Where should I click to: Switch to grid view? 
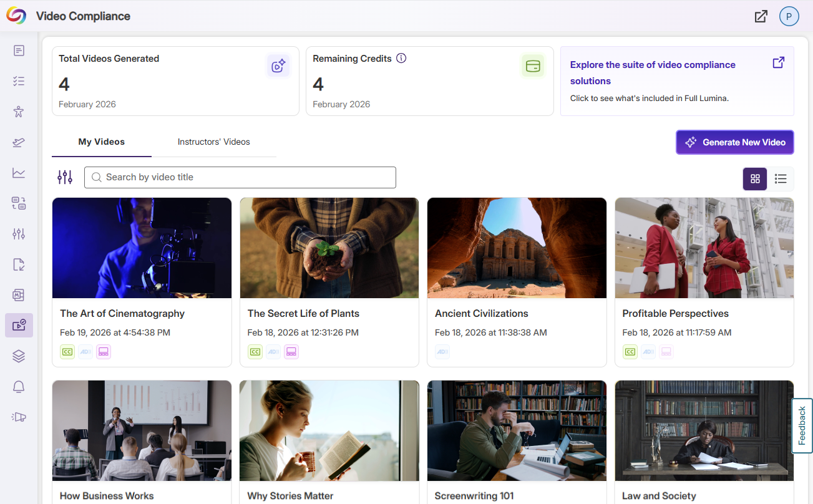755,179
